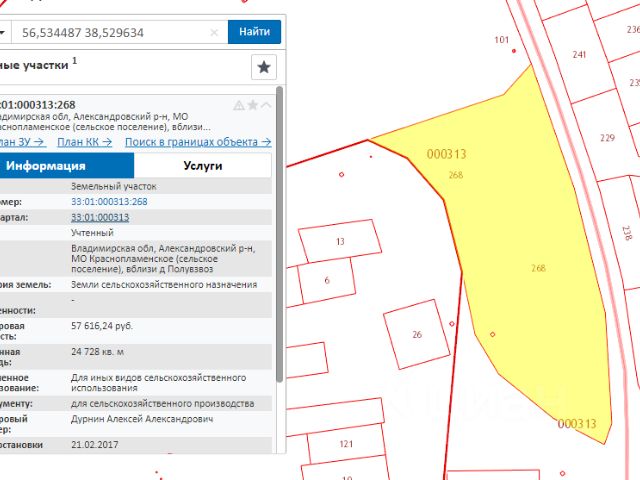Click cadastral number 33:01:000313:268 value
This screenshot has width=640, height=480.
click(108, 202)
